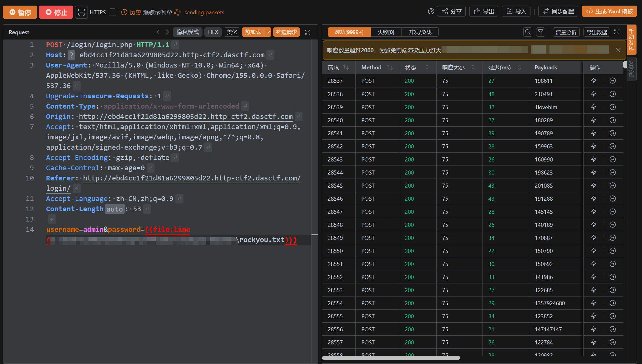Open the 历史 history panel
Screen dimensions: 642x364
click(x=131, y=12)
